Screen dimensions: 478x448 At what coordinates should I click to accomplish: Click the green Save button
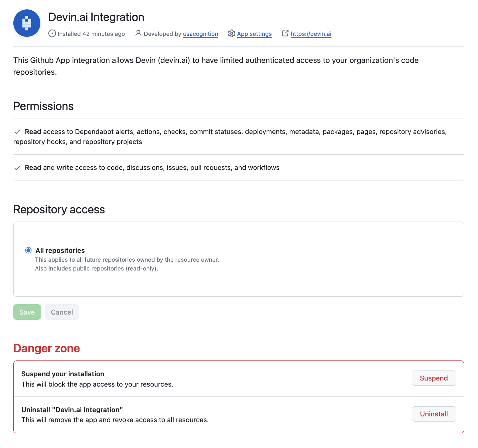point(27,312)
